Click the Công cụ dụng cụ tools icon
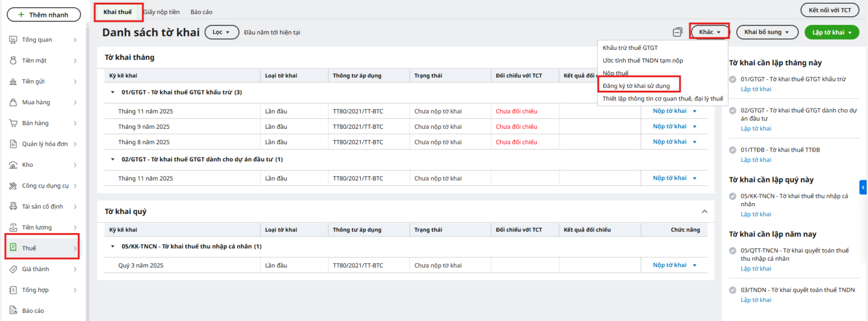This screenshot has height=321, width=868. point(13,186)
